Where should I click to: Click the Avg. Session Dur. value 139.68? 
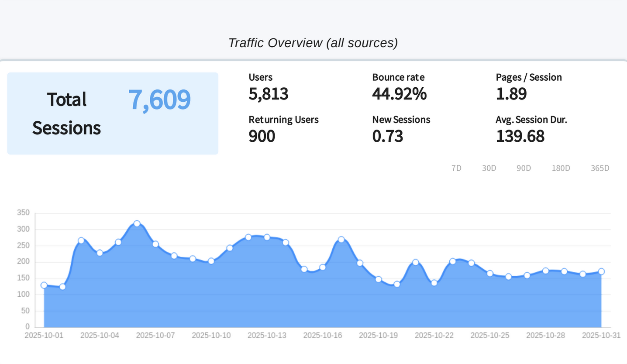[x=520, y=136]
